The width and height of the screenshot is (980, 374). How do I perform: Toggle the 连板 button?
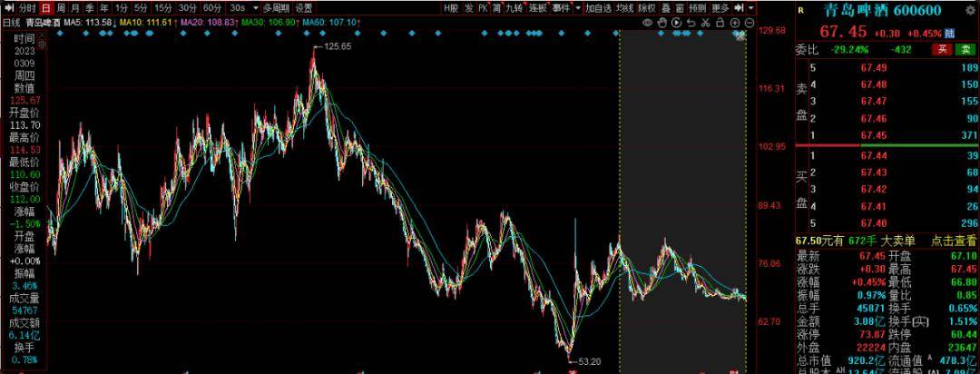point(537,8)
